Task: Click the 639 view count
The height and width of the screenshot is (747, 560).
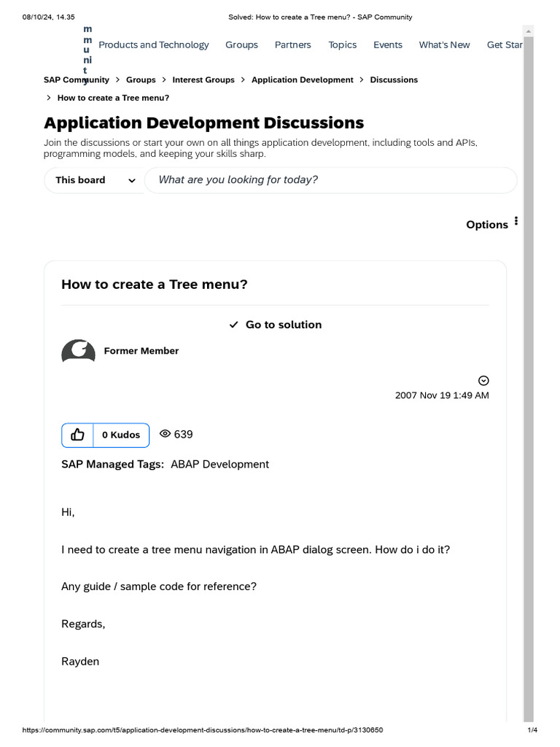Action: [x=183, y=435]
